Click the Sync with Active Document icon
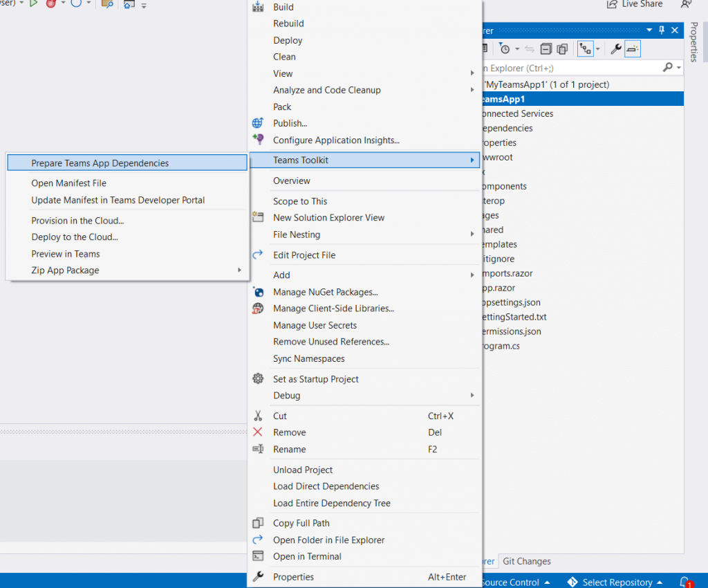The image size is (708, 588). coord(530,48)
